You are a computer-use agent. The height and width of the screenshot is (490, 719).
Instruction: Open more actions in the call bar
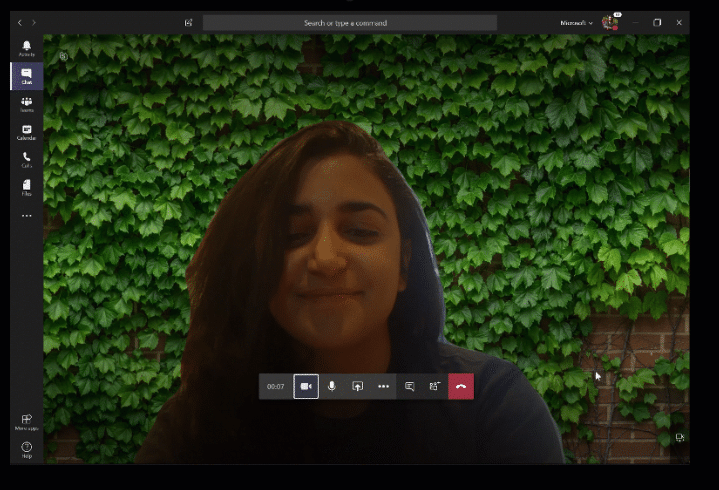point(383,386)
